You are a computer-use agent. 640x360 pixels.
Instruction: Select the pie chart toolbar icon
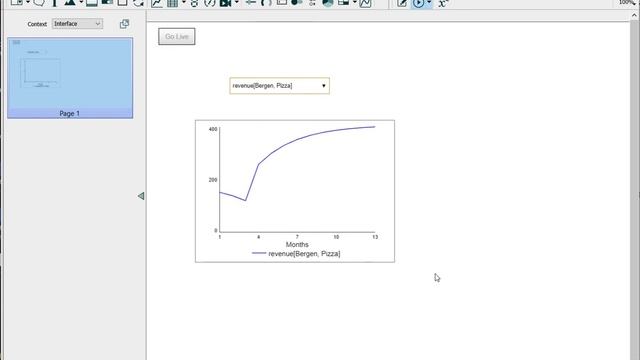click(328, 3)
